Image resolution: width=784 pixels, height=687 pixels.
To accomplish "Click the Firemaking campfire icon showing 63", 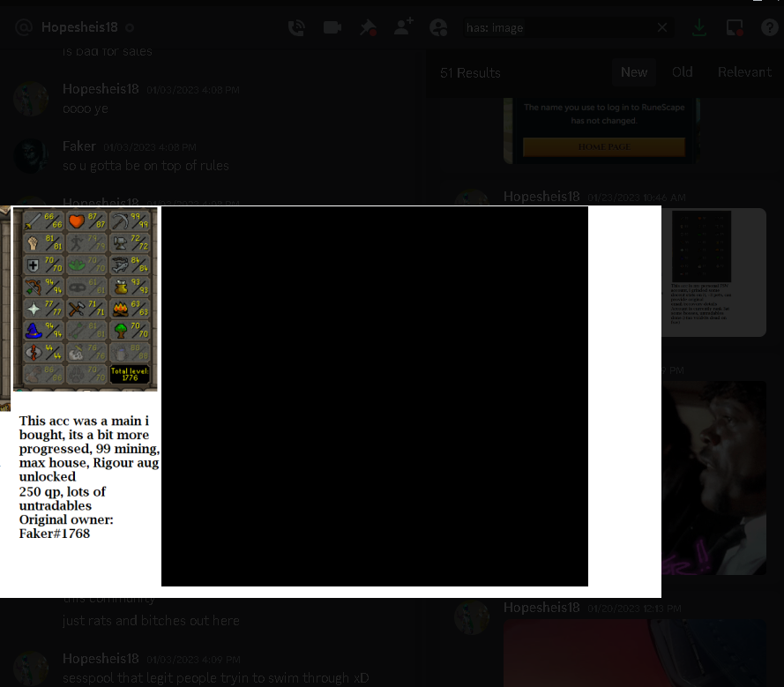I will click(121, 309).
